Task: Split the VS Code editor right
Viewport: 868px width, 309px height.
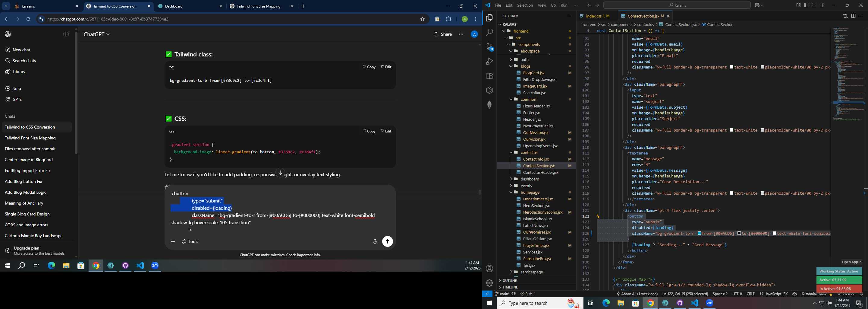Action: point(853,16)
